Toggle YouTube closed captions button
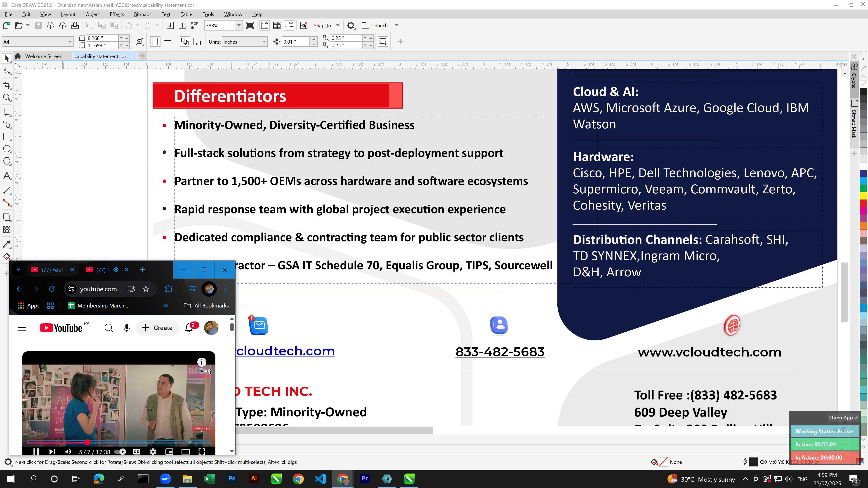Screen dimensions: 868x488 (137, 452)
